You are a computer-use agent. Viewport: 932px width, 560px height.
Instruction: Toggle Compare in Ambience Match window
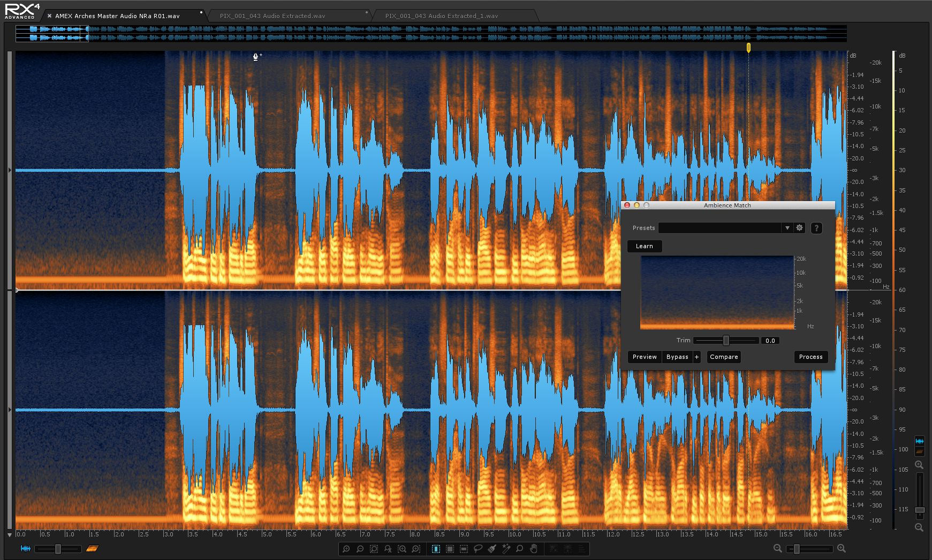pyautogui.click(x=724, y=357)
